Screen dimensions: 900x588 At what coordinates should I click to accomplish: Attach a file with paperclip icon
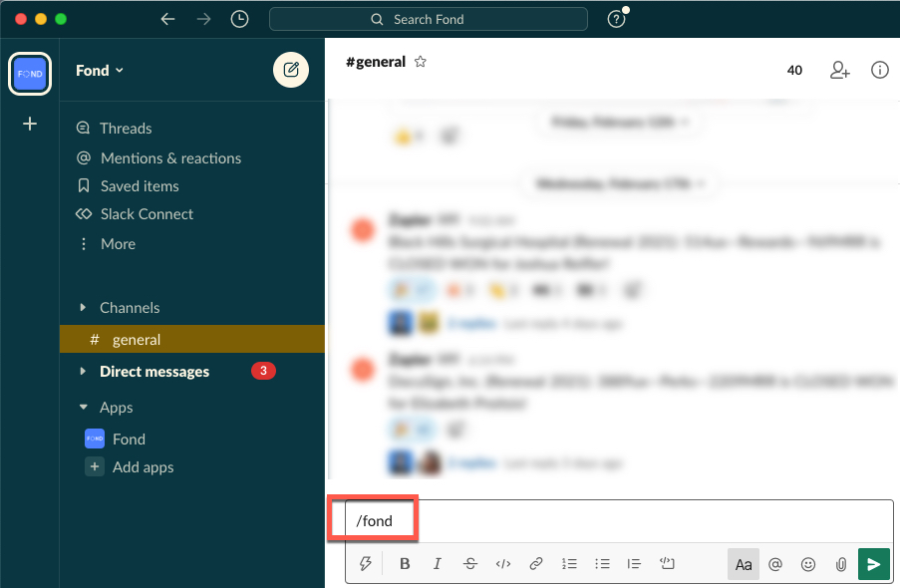pos(841,564)
